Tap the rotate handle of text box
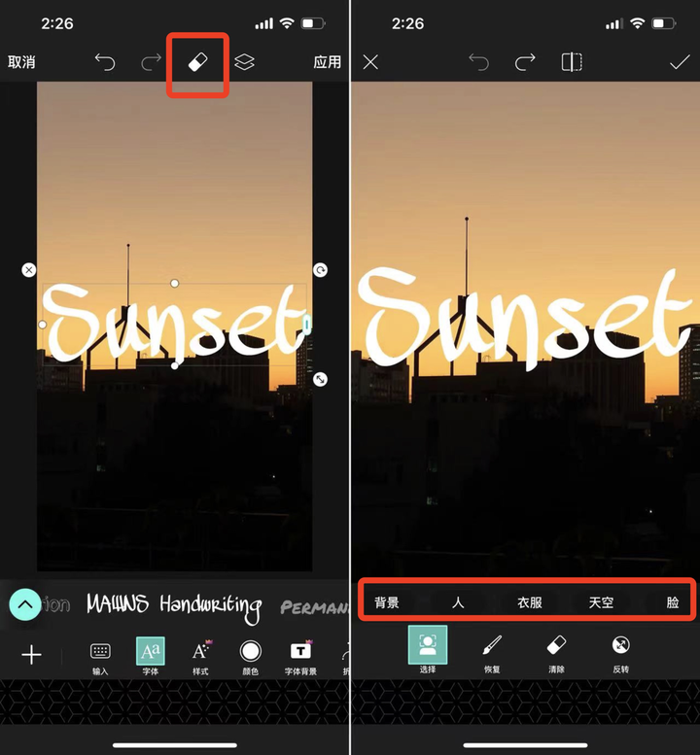The width and height of the screenshot is (700, 755). tap(321, 270)
